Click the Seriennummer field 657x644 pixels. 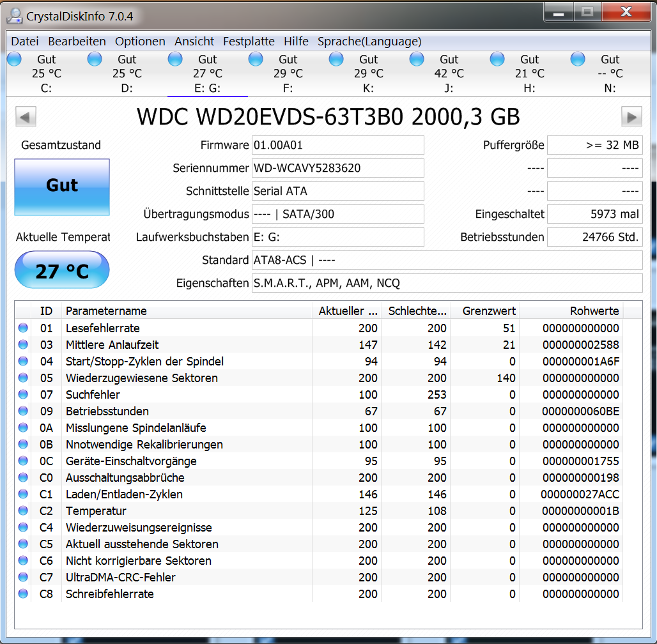click(x=337, y=168)
